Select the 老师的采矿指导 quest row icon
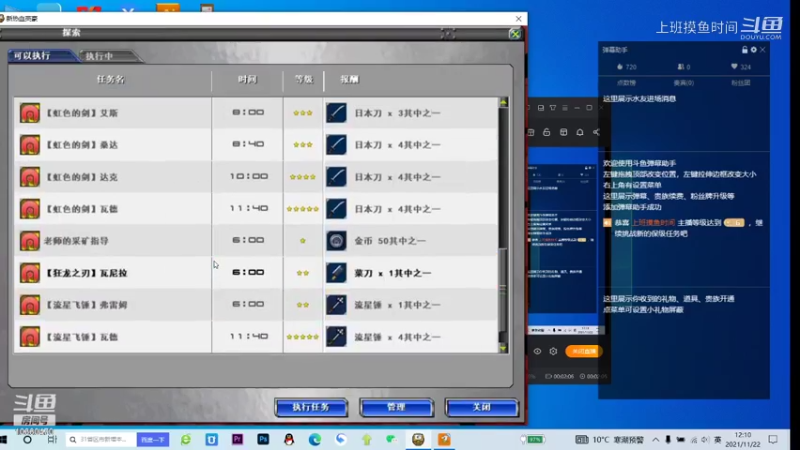 coord(30,241)
